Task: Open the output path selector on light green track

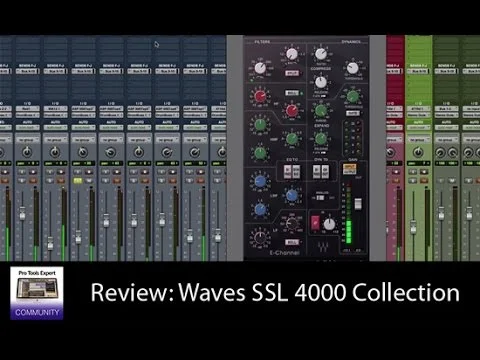Action: (x=418, y=115)
